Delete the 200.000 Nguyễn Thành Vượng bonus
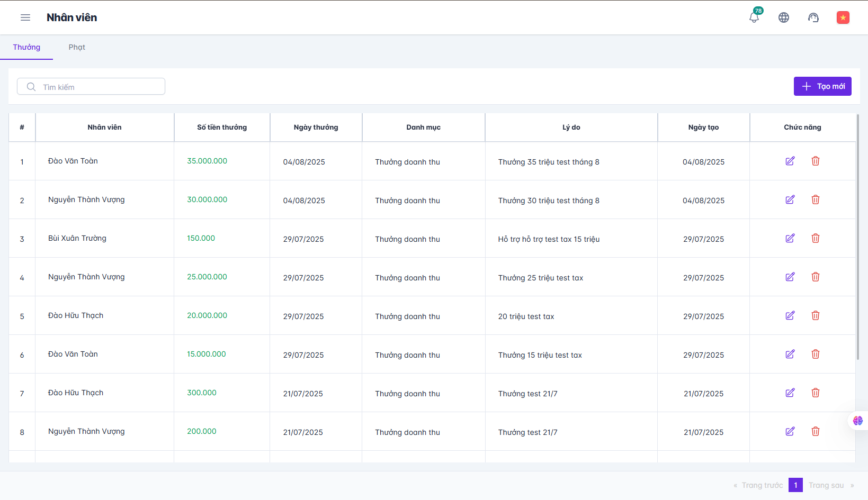 pos(816,432)
